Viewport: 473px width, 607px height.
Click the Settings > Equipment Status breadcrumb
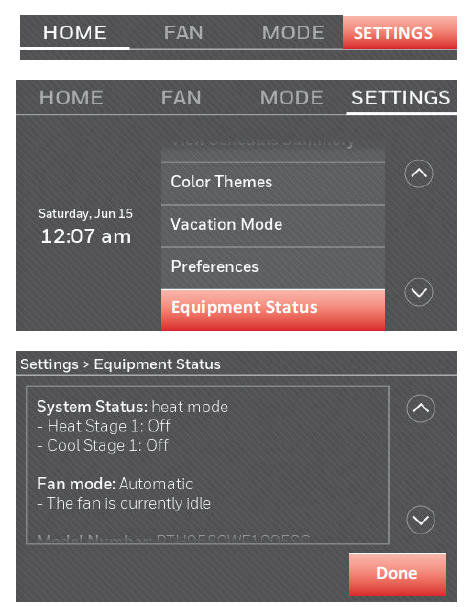point(120,364)
